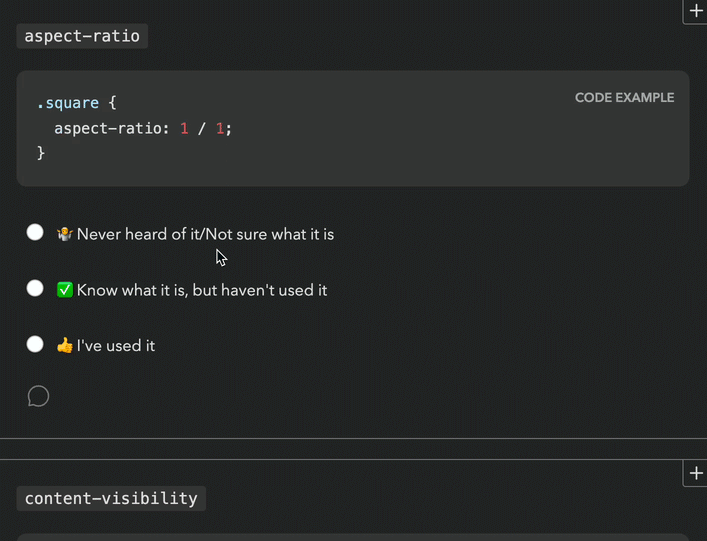Click the closing brace in code block
The width and height of the screenshot is (707, 541).
tap(41, 153)
